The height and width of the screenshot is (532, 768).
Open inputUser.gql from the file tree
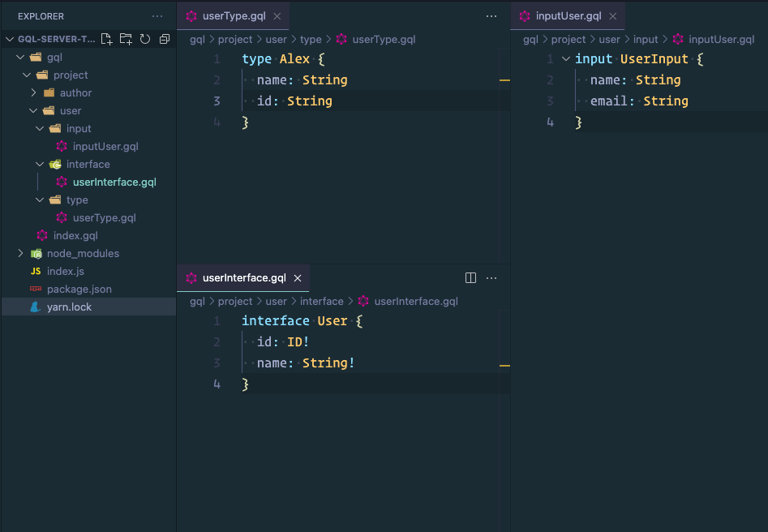click(x=105, y=147)
